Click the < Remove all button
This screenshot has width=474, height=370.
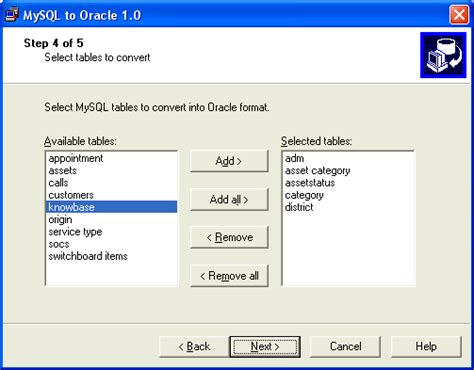(229, 276)
